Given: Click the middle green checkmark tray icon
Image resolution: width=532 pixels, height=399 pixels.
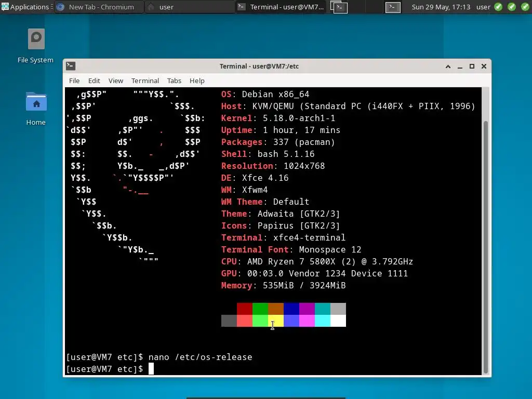Looking at the screenshot, I should tap(512, 7).
